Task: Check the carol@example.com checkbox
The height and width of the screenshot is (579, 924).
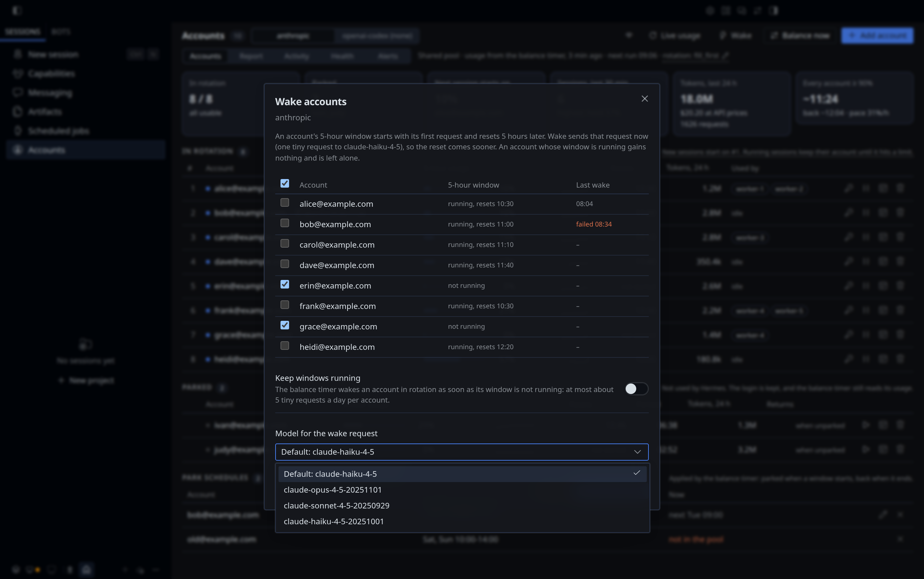Action: (285, 244)
